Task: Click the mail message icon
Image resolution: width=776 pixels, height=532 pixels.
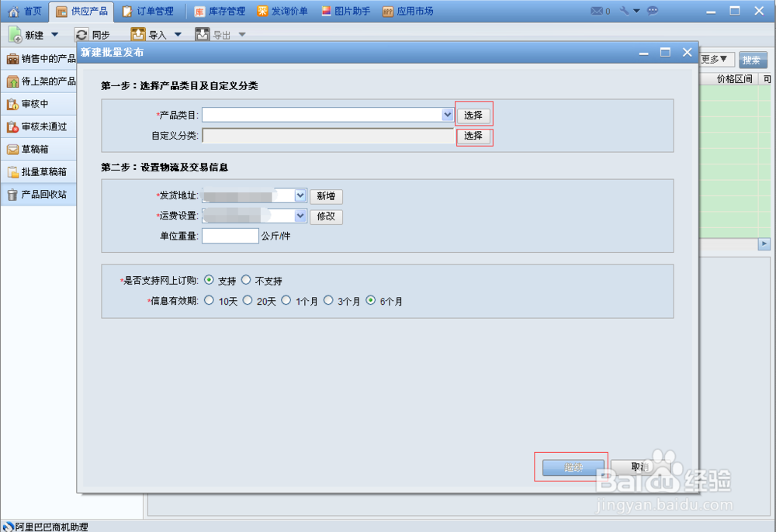Action: (597, 11)
